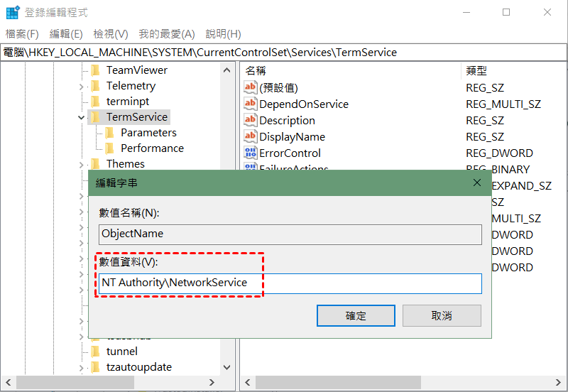568x392 pixels.
Task: Select the Telemetry key label
Action: coord(131,86)
